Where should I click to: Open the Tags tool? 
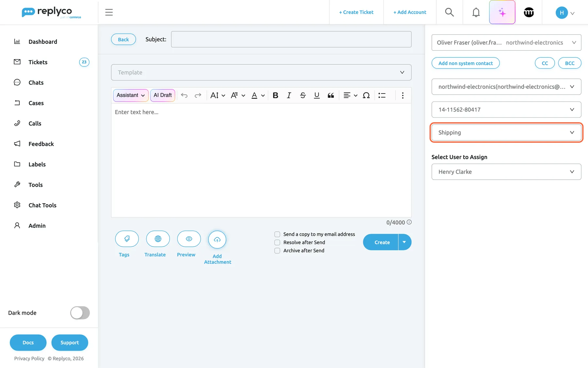(127, 239)
